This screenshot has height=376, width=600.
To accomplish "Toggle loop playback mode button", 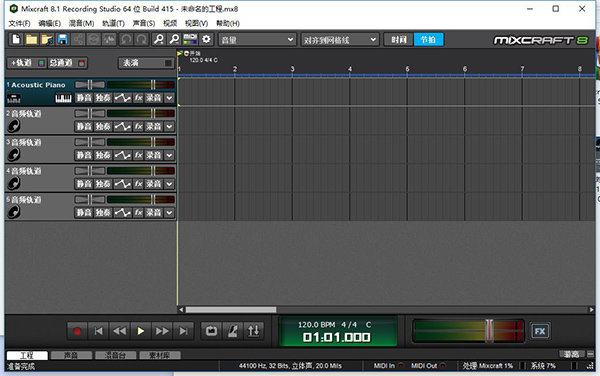I will tap(211, 331).
